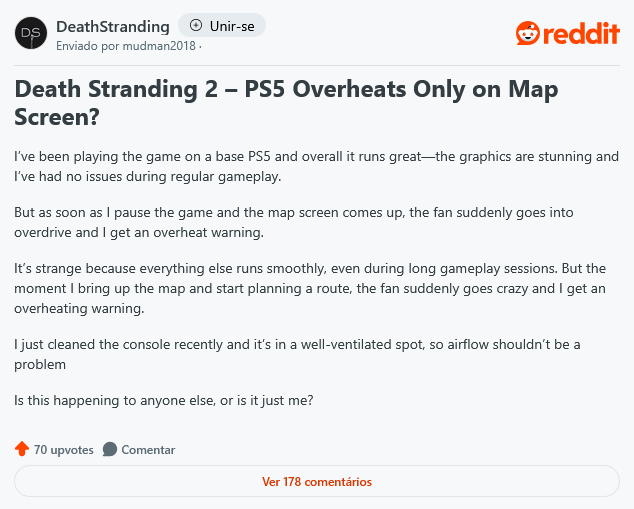
Task: Open the DS subreddit avatar
Action: pos(31,33)
